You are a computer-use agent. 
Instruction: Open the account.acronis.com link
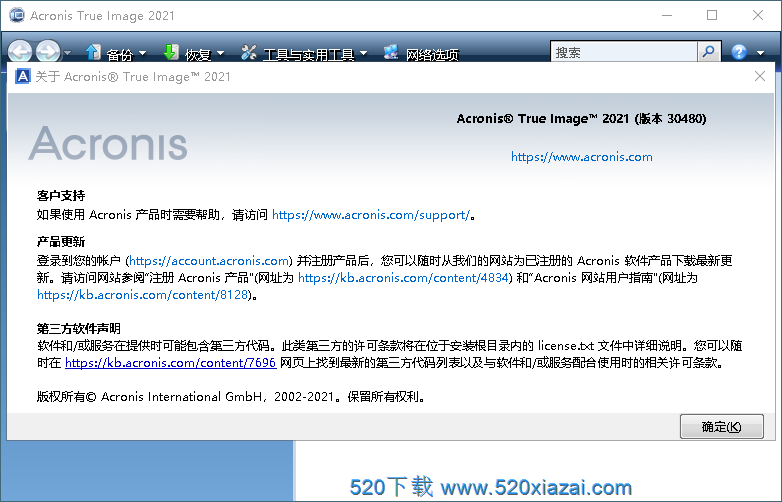point(209,261)
